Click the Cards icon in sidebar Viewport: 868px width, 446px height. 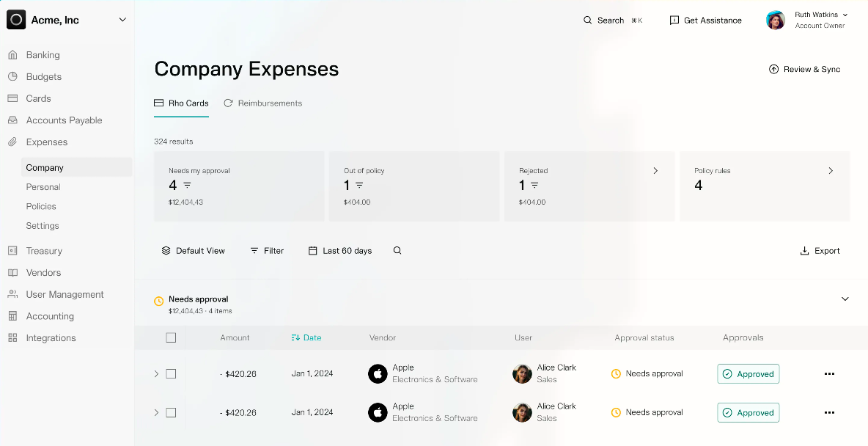click(x=12, y=98)
